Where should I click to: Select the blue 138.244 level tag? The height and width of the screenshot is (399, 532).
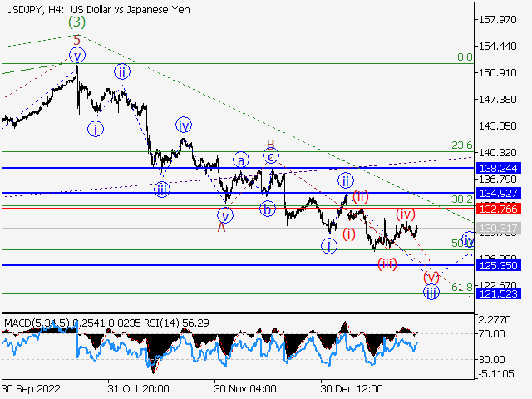pos(499,168)
